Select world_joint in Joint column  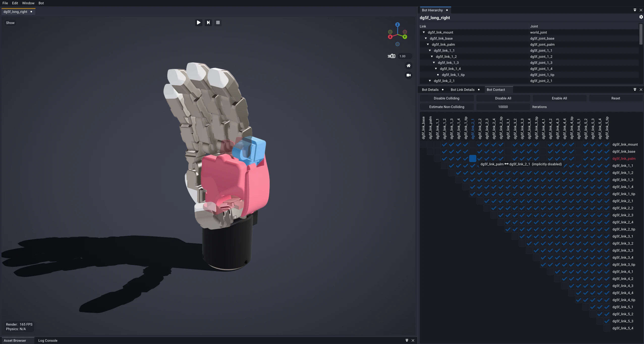pyautogui.click(x=538, y=32)
